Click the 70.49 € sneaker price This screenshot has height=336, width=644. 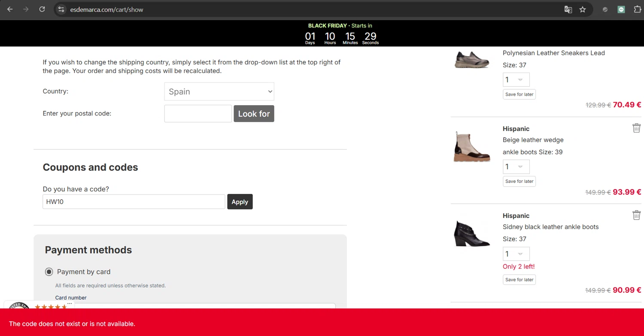pos(627,105)
